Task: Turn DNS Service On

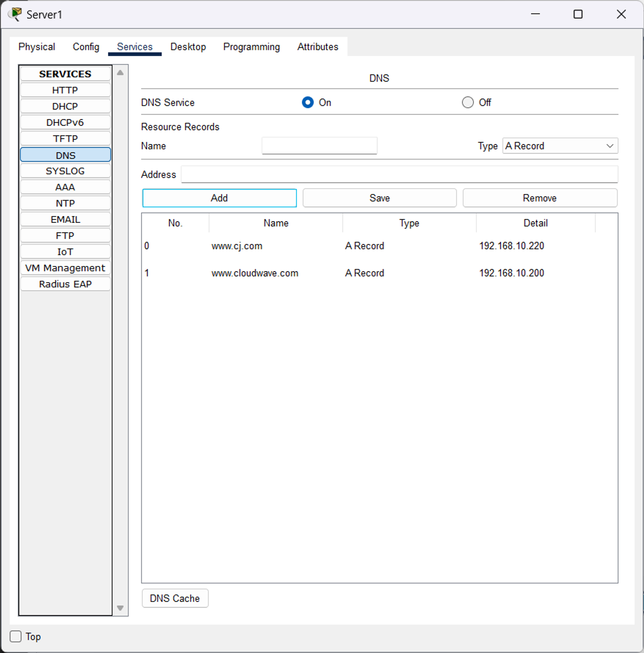Action: click(x=308, y=102)
